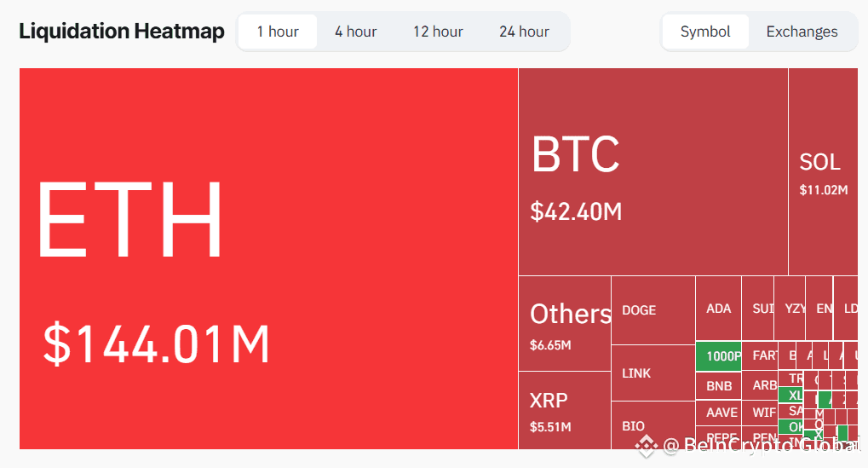Image resolution: width=868 pixels, height=468 pixels.
Task: Open the ETH $144.01M liquidation tile
Action: 268,258
